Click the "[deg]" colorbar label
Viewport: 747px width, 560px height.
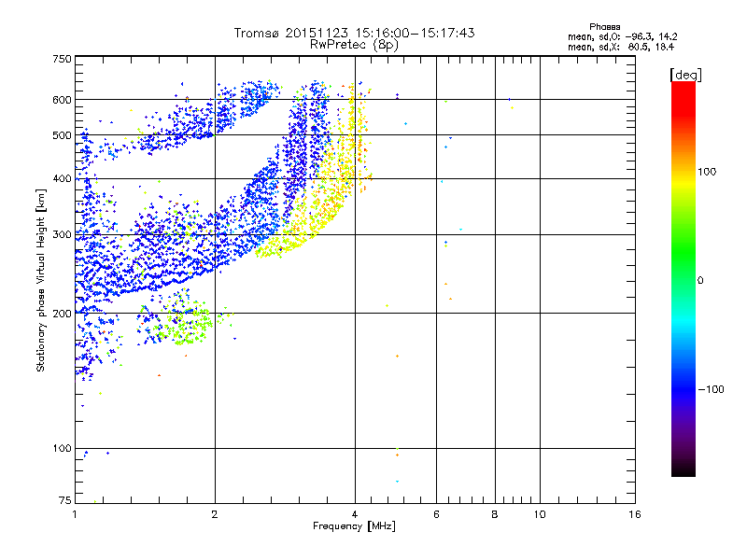[685, 75]
